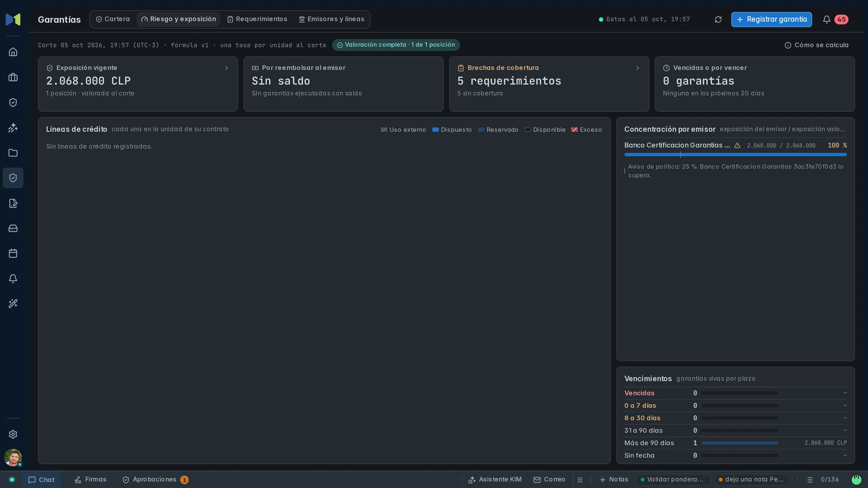Screen dimensions: 868x488
Task: Click the user avatar in sidebar
Action: [x=13, y=458]
